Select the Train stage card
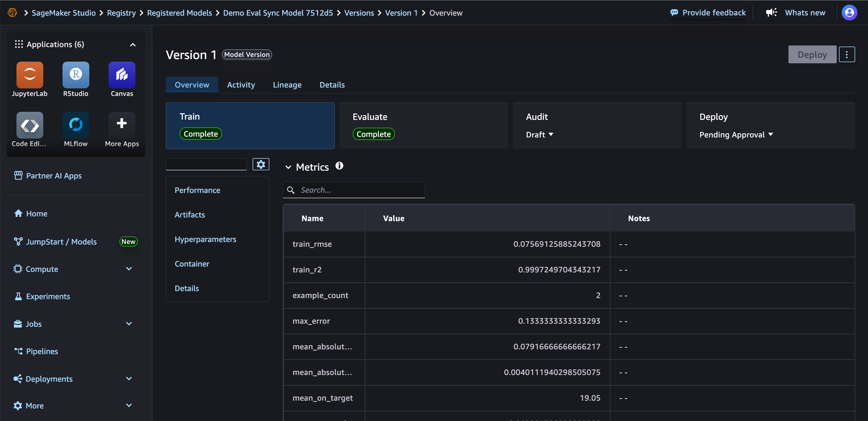The height and width of the screenshot is (421, 868). [x=250, y=125]
